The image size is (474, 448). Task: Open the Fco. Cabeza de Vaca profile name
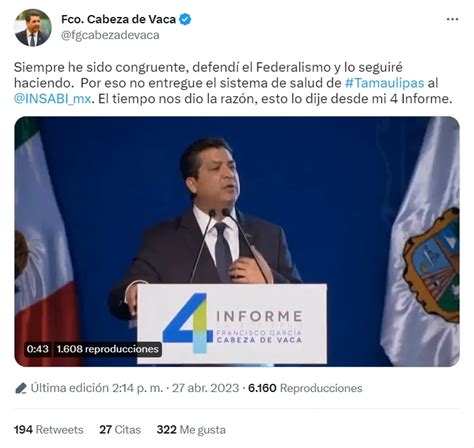click(118, 19)
